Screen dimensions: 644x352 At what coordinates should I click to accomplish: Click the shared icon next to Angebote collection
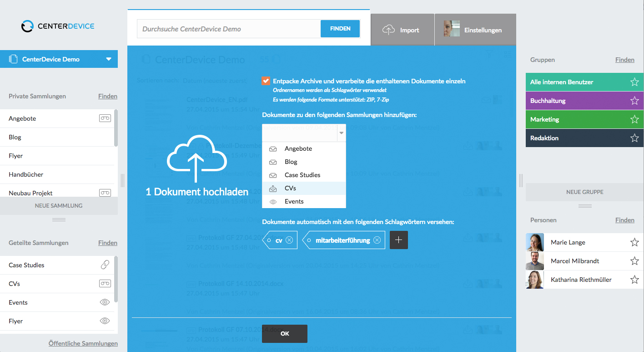click(x=105, y=118)
